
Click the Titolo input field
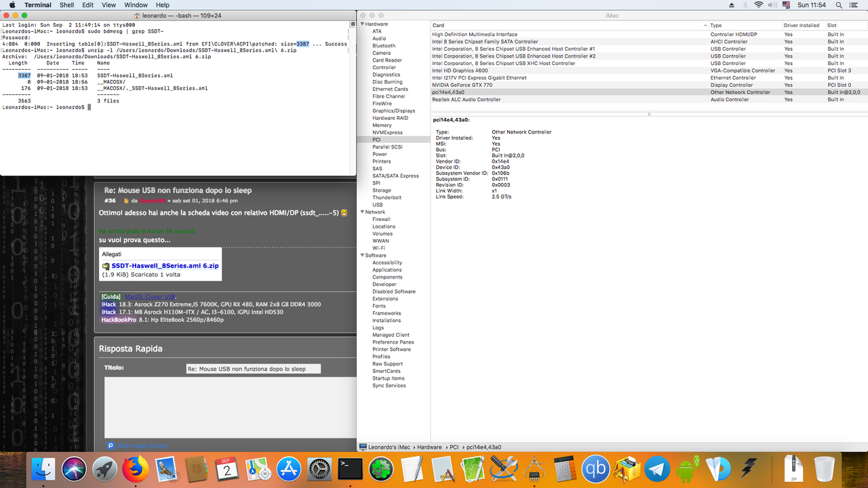pyautogui.click(x=254, y=369)
